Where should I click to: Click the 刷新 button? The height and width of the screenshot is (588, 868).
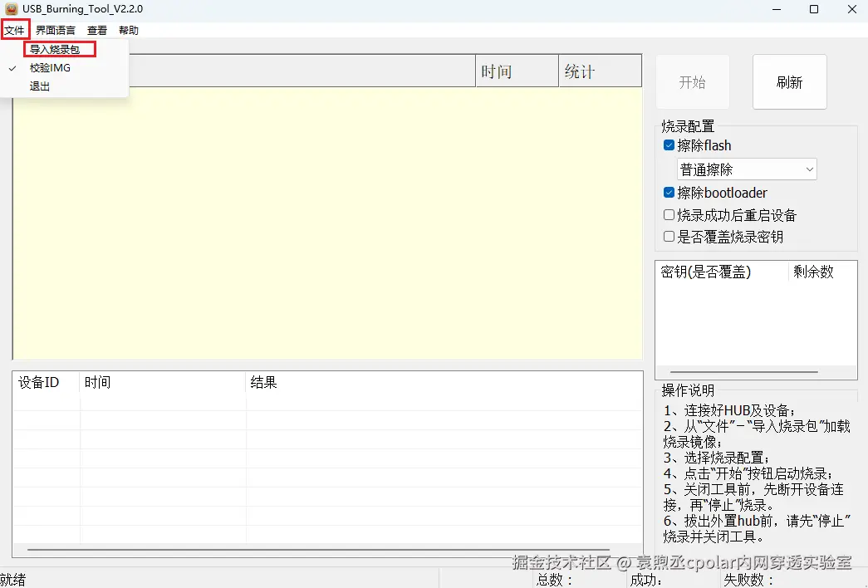(789, 82)
